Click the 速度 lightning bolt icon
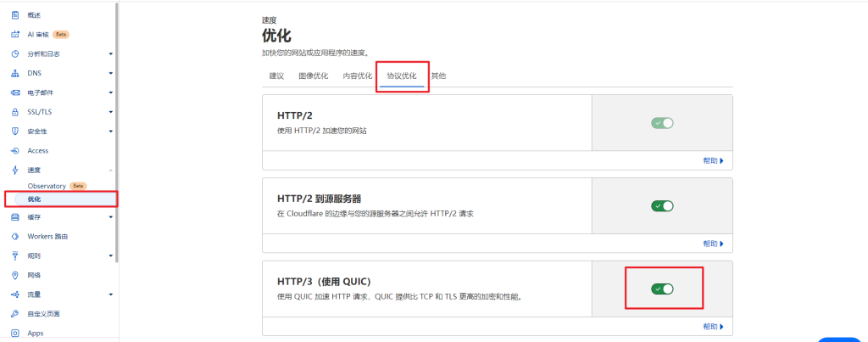868x342 pixels. (15, 171)
